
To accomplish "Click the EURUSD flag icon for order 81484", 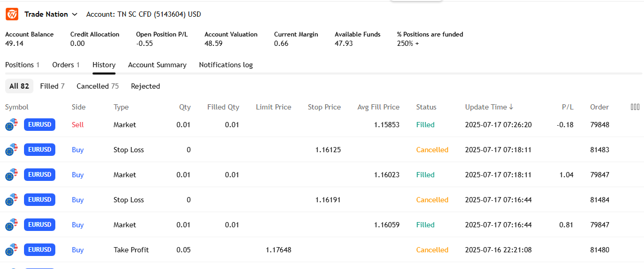I will [11, 200].
